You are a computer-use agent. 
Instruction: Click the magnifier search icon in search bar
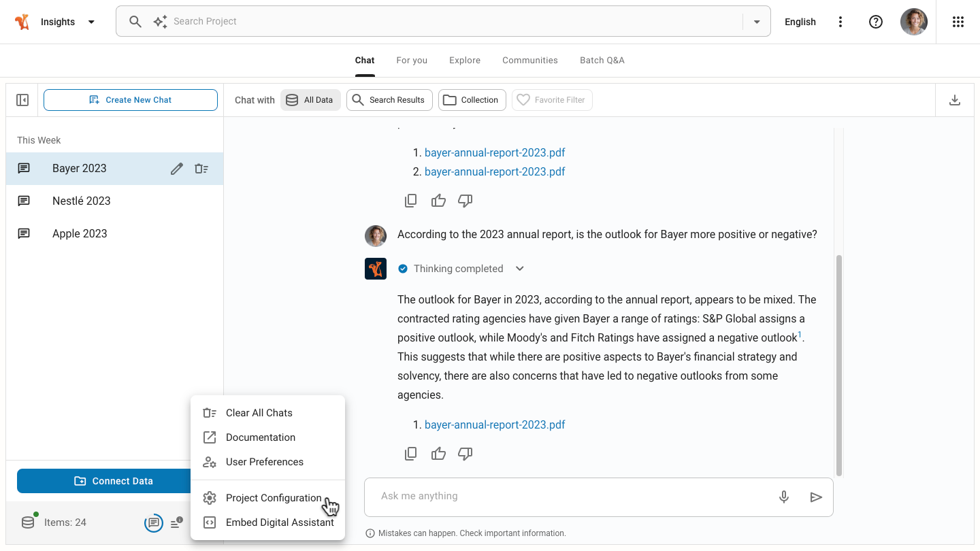[x=135, y=22]
